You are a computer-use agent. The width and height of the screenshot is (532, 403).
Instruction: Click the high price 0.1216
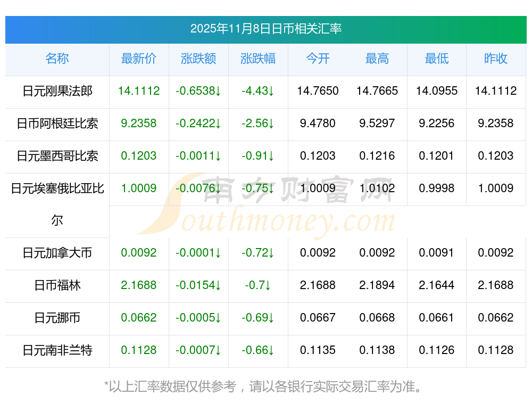[377, 156]
